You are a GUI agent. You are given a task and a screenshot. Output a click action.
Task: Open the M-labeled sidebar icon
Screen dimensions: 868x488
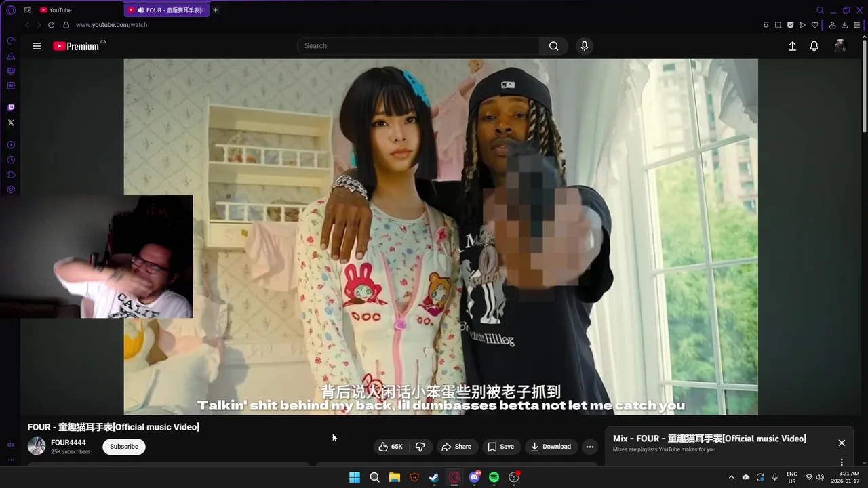(11, 86)
